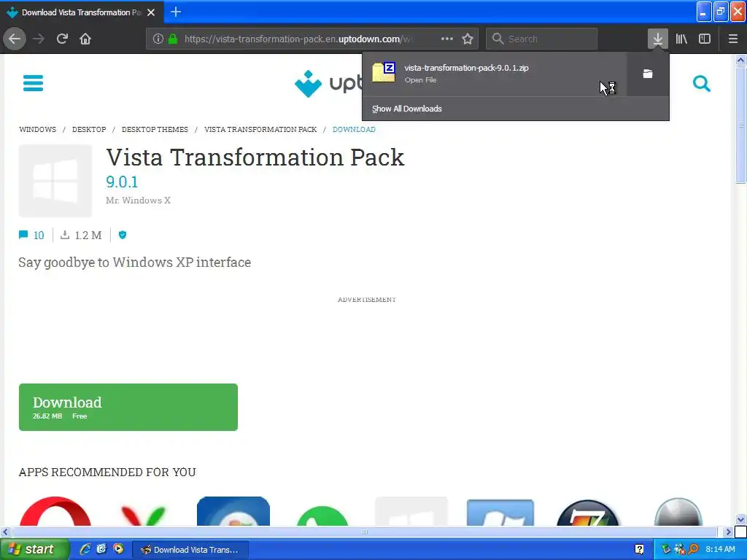Click the Mr. Windows X developer name
Viewport: 747px width, 560px height.
138,201
